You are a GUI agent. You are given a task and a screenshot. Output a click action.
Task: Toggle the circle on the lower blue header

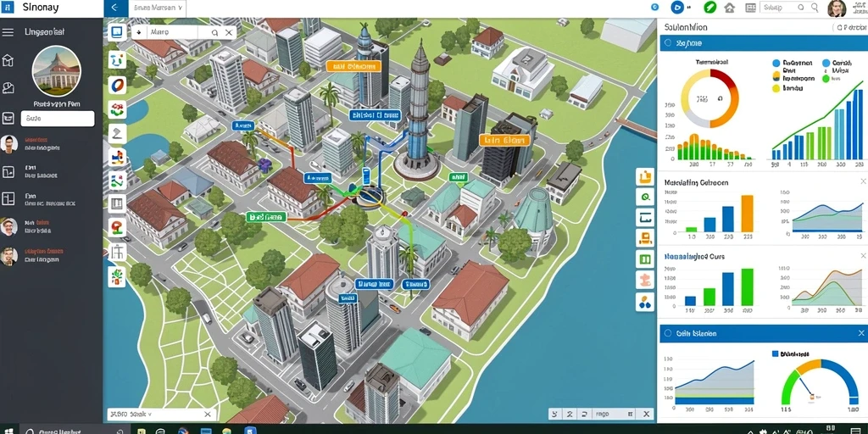[667, 333]
